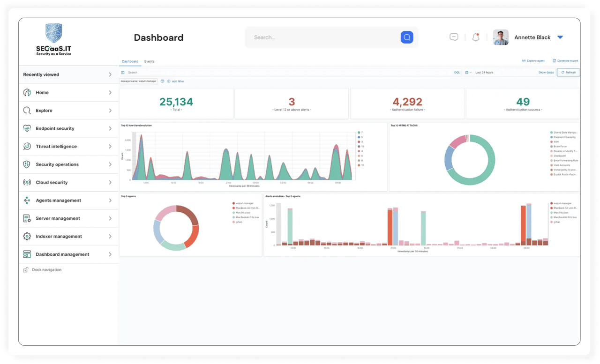The height and width of the screenshot is (364, 600).
Task: Toggle the wazuh.manager legend entry in Top 5 agents
Action: click(243, 203)
